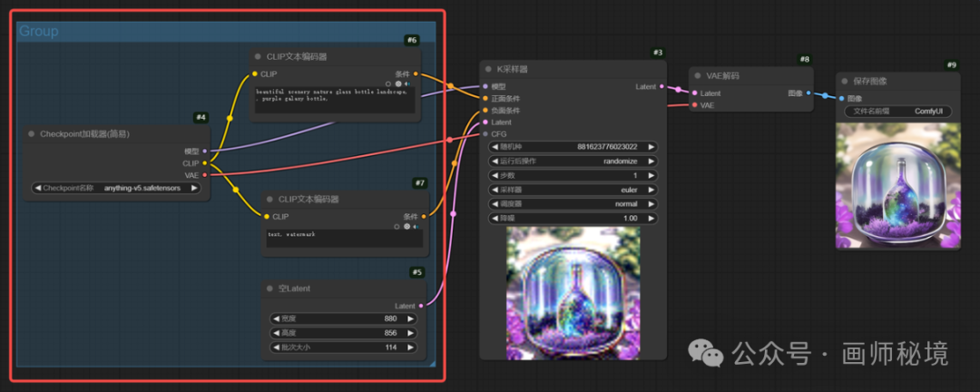Click the 文件名前缀 field showing ComfyUI
The height and width of the screenshot is (392, 980).
pos(897,112)
